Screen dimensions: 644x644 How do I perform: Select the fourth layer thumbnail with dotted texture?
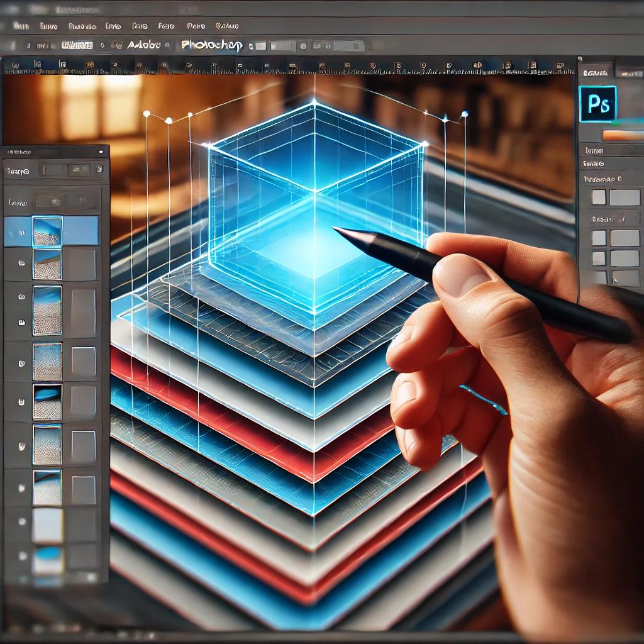click(47, 362)
